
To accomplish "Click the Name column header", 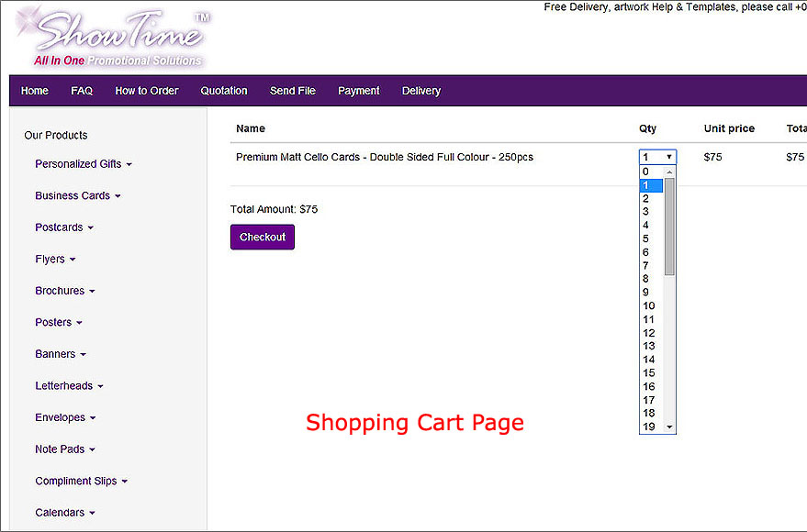I will pos(251,128).
